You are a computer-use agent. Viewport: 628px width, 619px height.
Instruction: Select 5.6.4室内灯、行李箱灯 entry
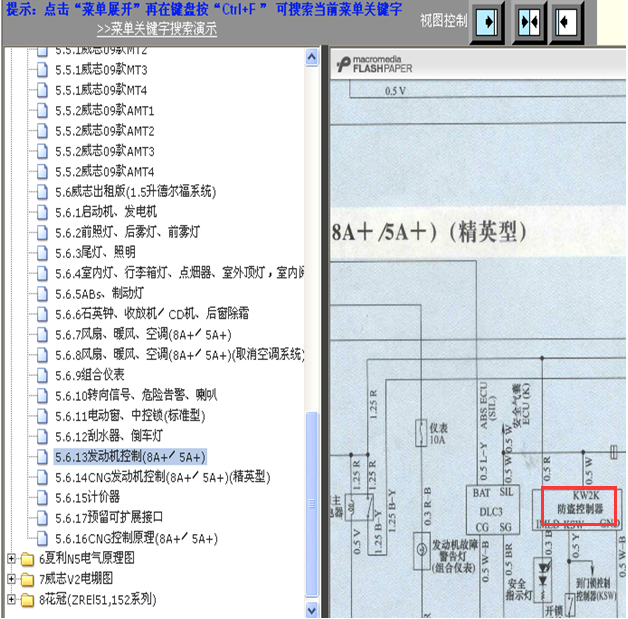coord(179,273)
